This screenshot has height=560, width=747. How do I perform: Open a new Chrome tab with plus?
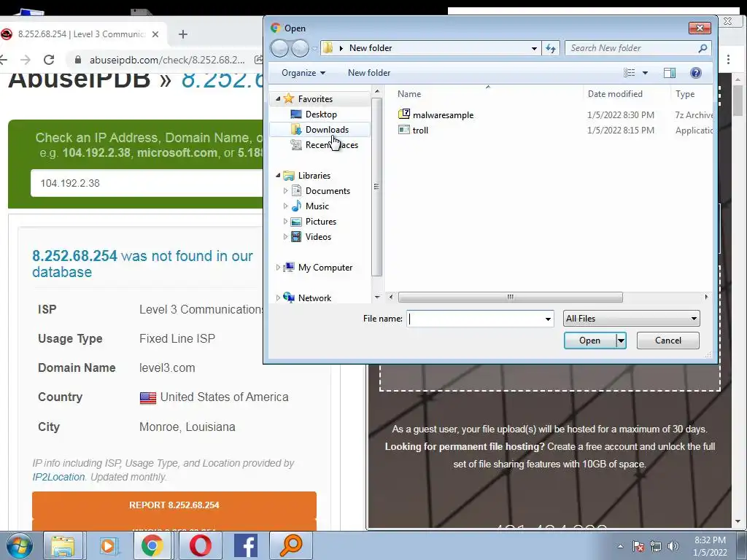pos(183,34)
